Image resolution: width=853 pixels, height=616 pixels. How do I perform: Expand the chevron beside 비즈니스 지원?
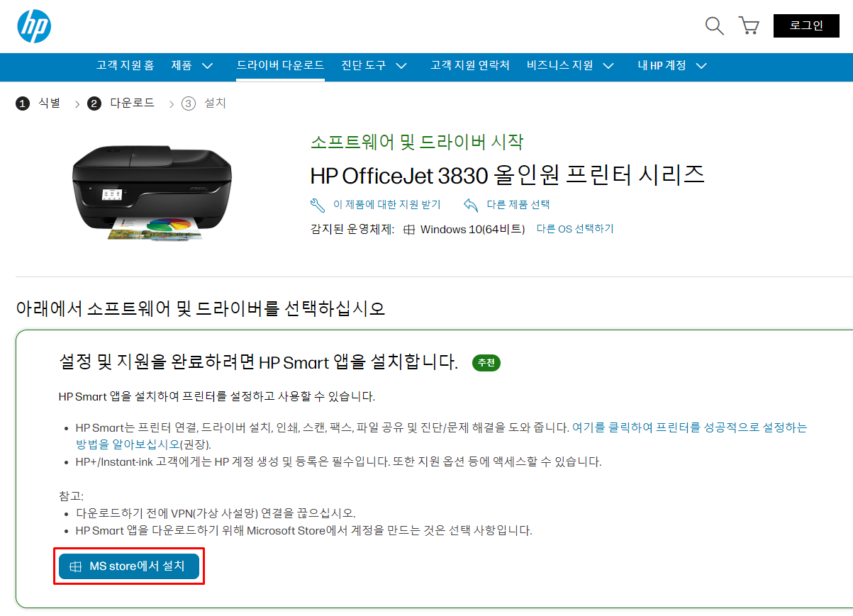608,66
